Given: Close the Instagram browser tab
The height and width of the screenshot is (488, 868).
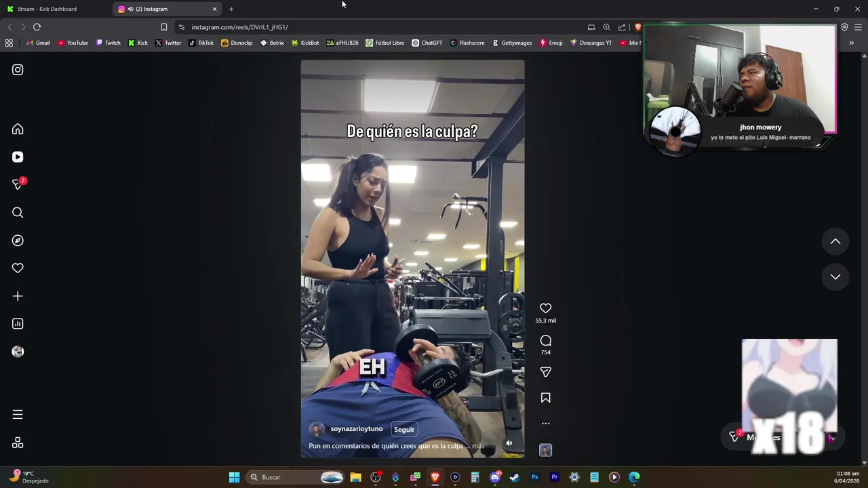Looking at the screenshot, I should coord(215,9).
